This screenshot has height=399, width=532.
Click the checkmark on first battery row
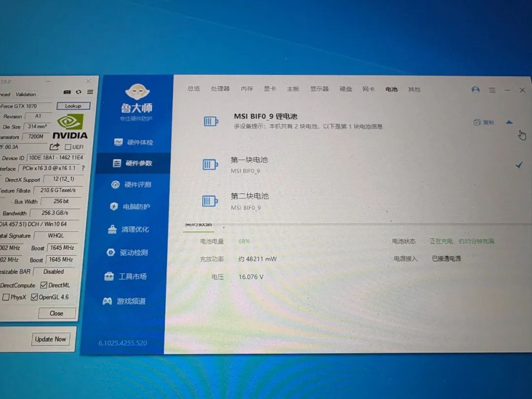click(x=519, y=165)
